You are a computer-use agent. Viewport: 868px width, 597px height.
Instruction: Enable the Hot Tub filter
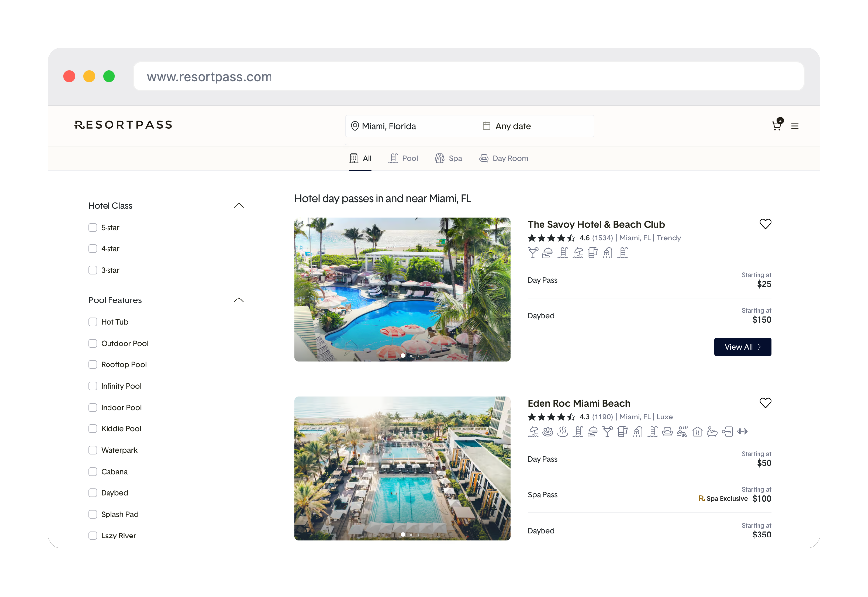coord(93,322)
